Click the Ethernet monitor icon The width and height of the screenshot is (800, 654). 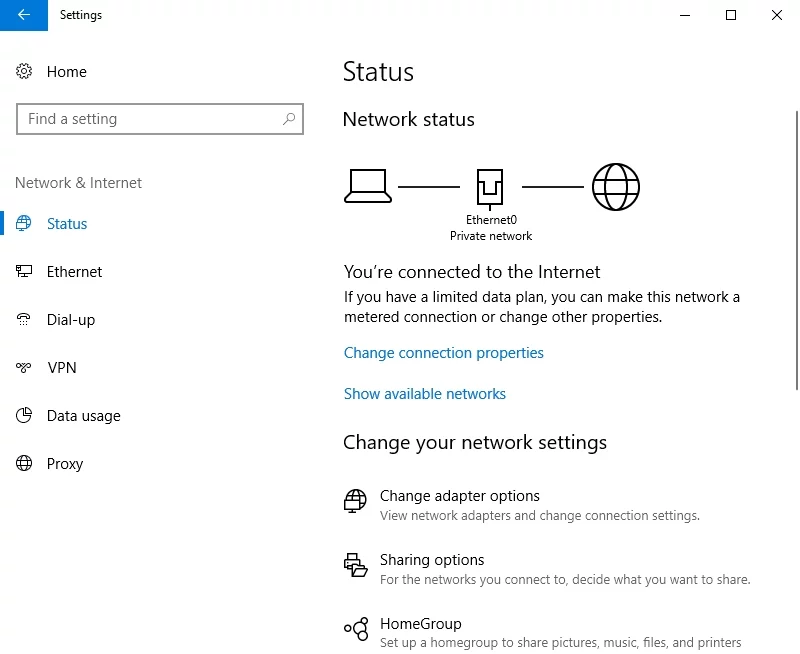[25, 272]
